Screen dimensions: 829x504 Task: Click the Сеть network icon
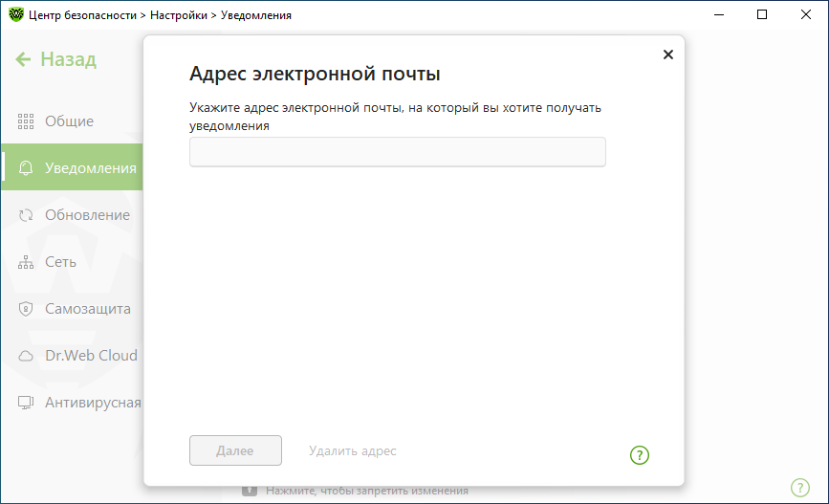[26, 262]
